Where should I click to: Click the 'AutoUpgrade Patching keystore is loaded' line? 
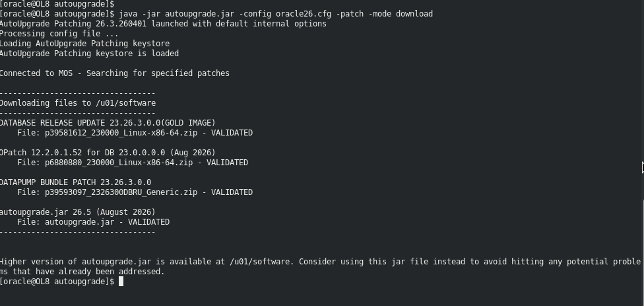click(x=89, y=54)
